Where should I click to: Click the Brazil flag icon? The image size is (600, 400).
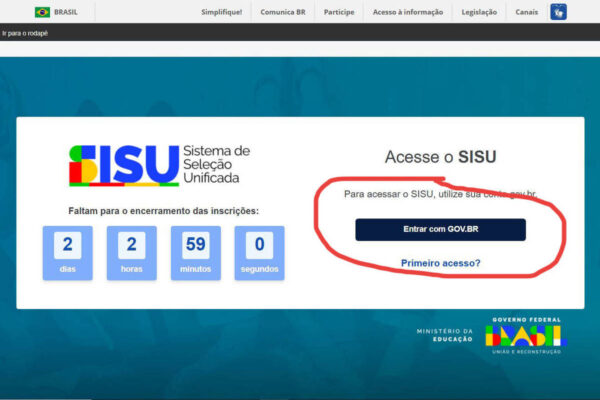(x=42, y=12)
